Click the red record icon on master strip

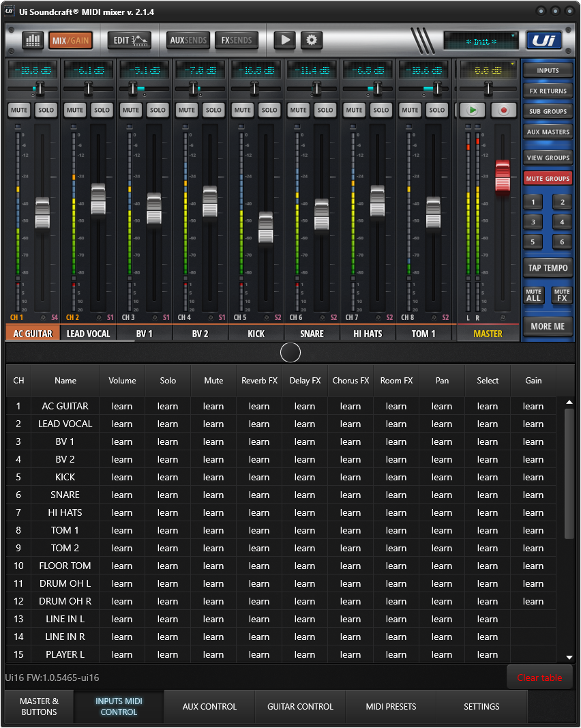tap(503, 110)
